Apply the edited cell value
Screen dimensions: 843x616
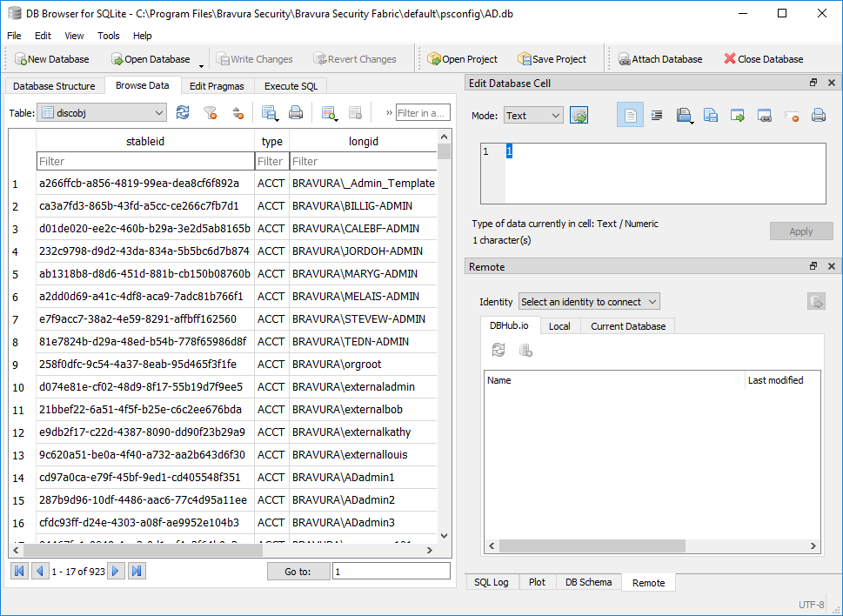(800, 231)
